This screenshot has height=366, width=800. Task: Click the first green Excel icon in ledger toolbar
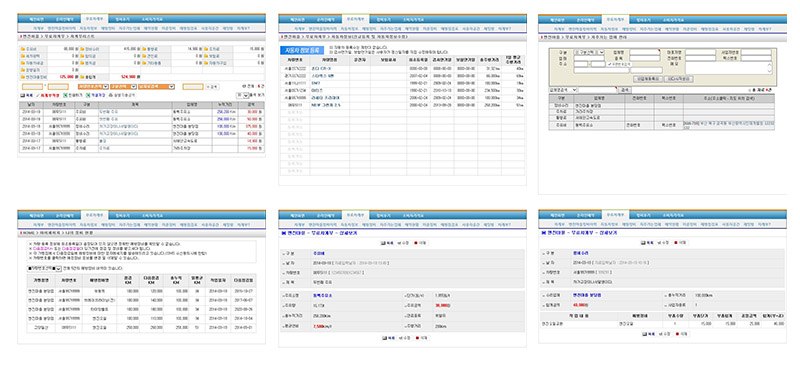(x=65, y=95)
